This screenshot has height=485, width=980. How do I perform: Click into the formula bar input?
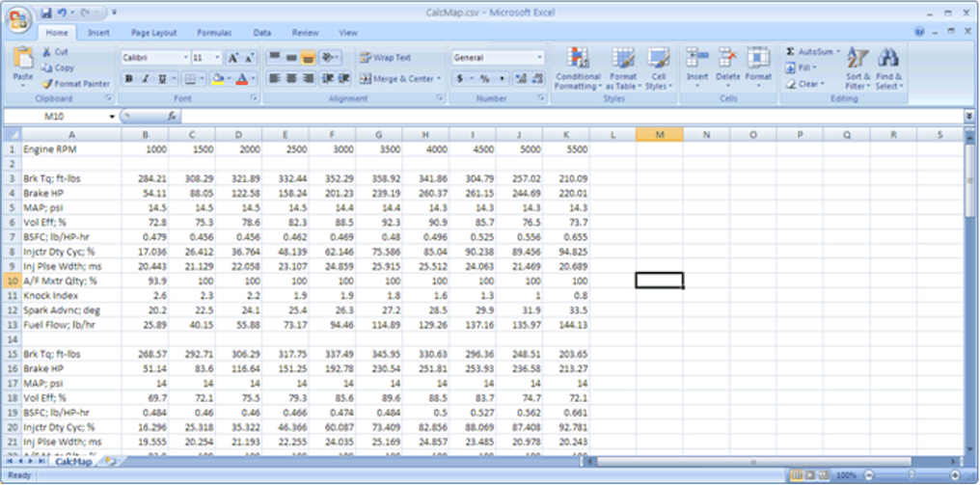click(572, 117)
